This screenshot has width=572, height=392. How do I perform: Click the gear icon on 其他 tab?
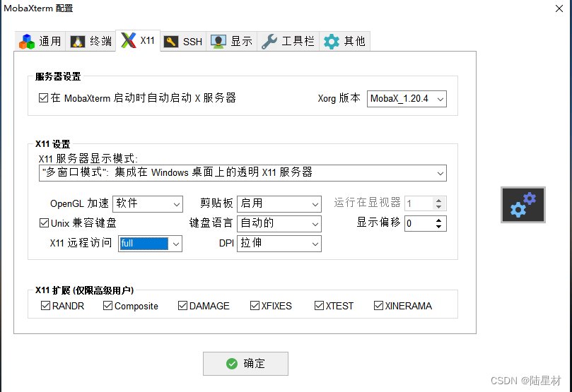tap(331, 42)
